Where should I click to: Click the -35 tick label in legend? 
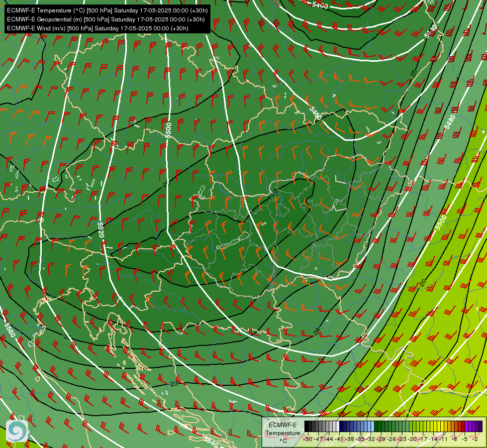point(360,439)
